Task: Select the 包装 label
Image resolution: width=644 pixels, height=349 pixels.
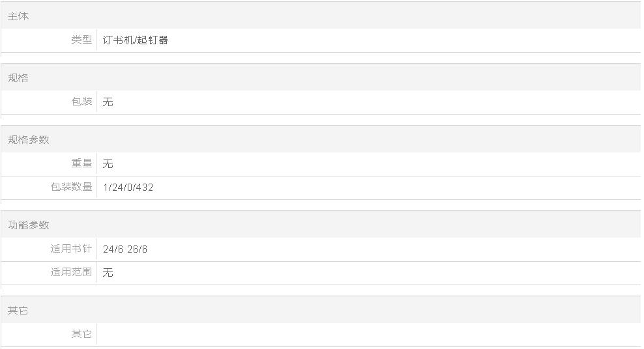Action: (81, 102)
